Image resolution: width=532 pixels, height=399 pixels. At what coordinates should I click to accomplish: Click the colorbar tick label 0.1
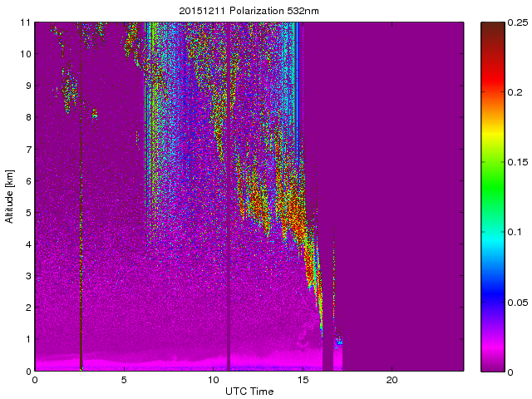(x=515, y=232)
